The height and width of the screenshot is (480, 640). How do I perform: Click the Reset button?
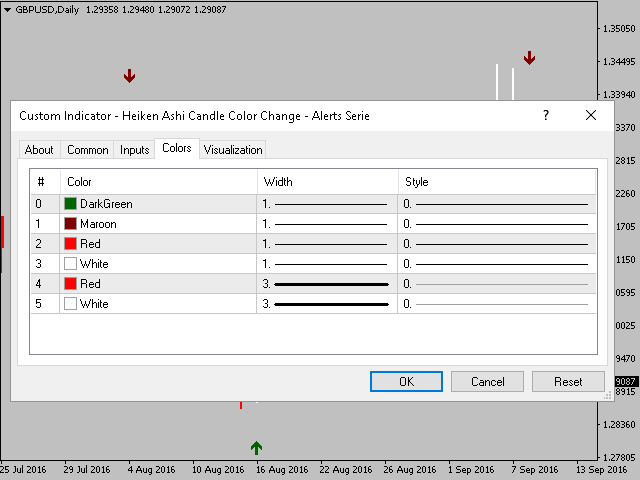[568, 382]
